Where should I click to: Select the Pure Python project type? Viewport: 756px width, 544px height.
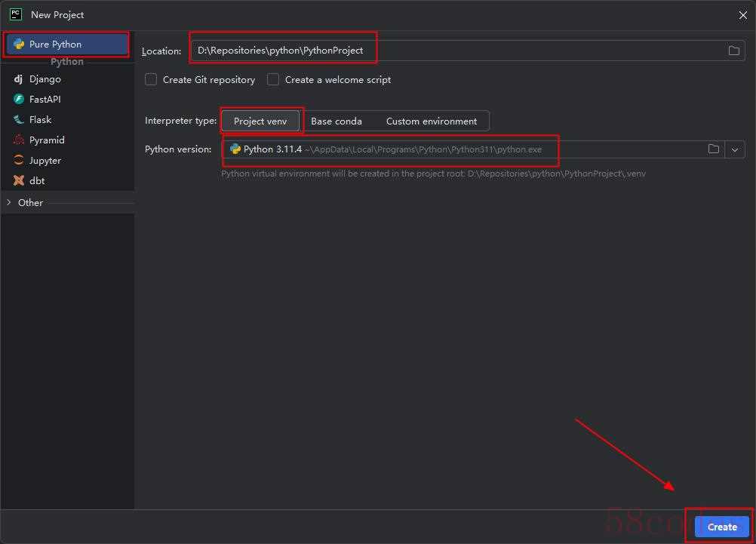[66, 45]
